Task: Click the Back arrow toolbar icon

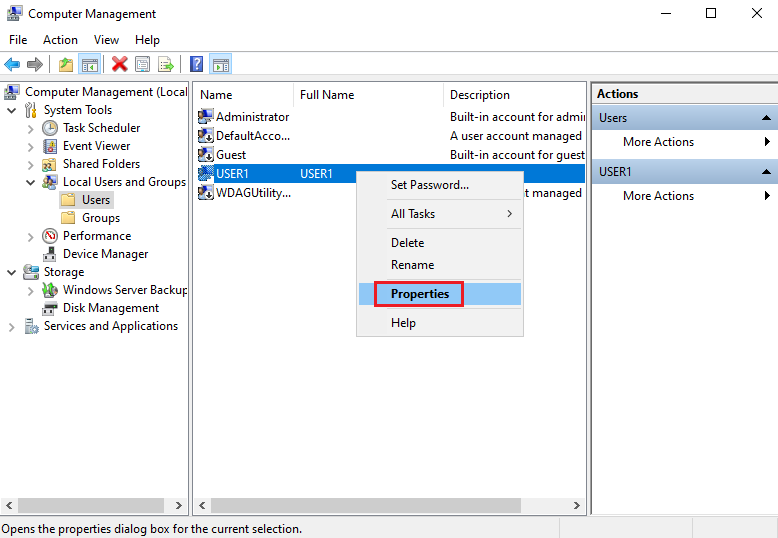Action: 12,64
